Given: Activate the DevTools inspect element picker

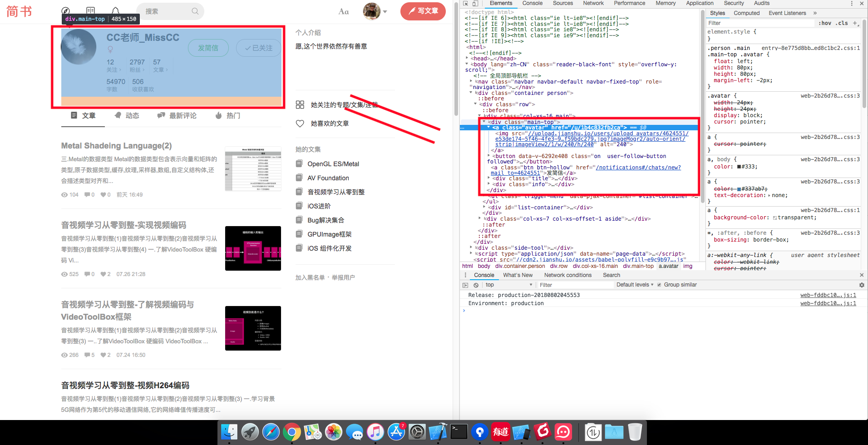Looking at the screenshot, I should click(466, 3).
